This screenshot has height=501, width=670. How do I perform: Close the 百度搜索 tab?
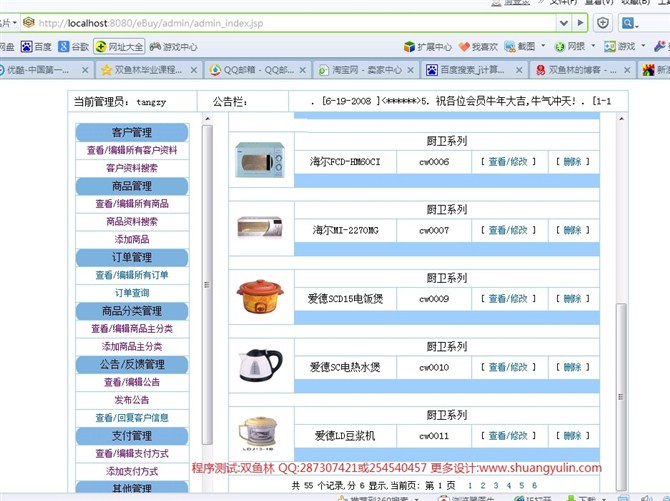[519, 70]
